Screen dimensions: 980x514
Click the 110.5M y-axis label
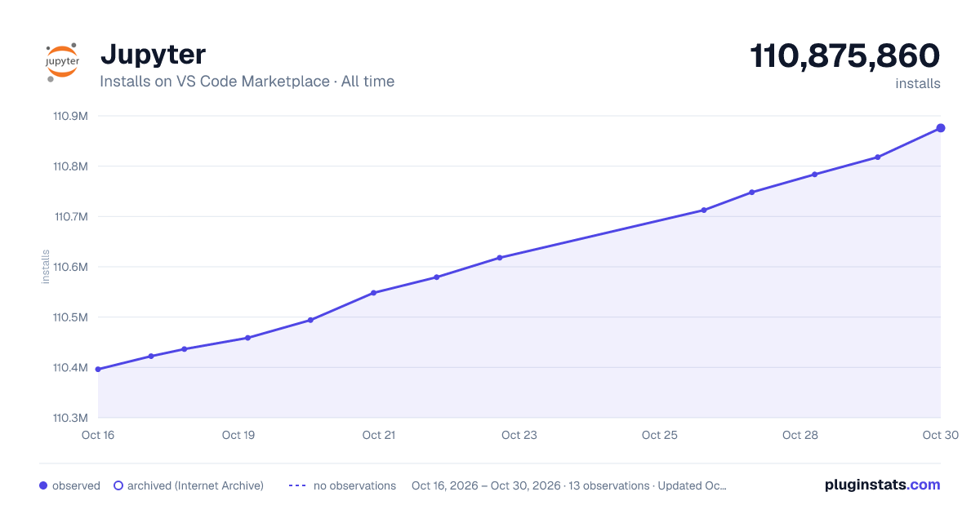pyautogui.click(x=70, y=317)
